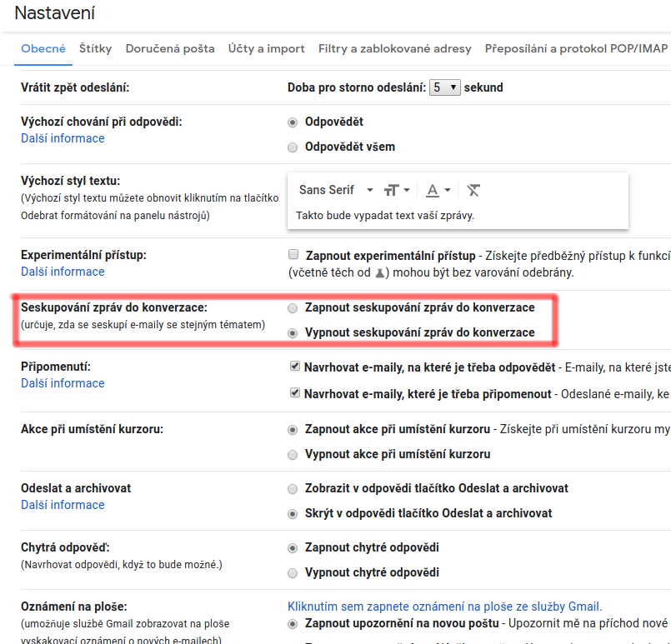Enable the Experimentální přístup checkbox
671x644 pixels.
293,254
